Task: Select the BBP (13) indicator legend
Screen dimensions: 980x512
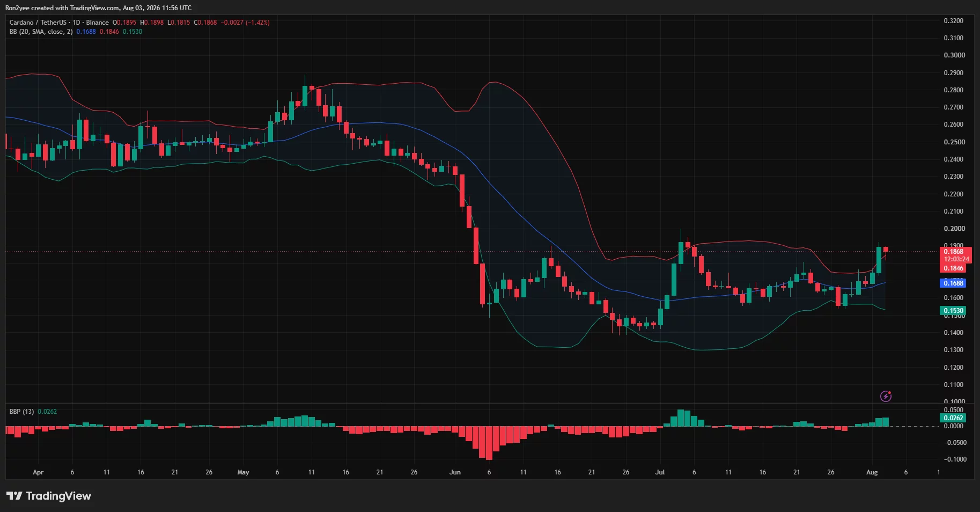Action: click(x=21, y=412)
